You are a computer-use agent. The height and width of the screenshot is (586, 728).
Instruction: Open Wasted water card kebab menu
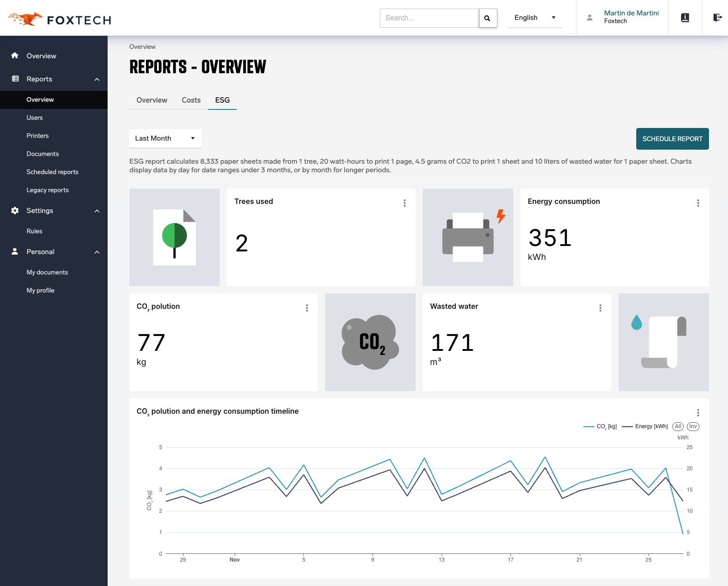coord(600,308)
